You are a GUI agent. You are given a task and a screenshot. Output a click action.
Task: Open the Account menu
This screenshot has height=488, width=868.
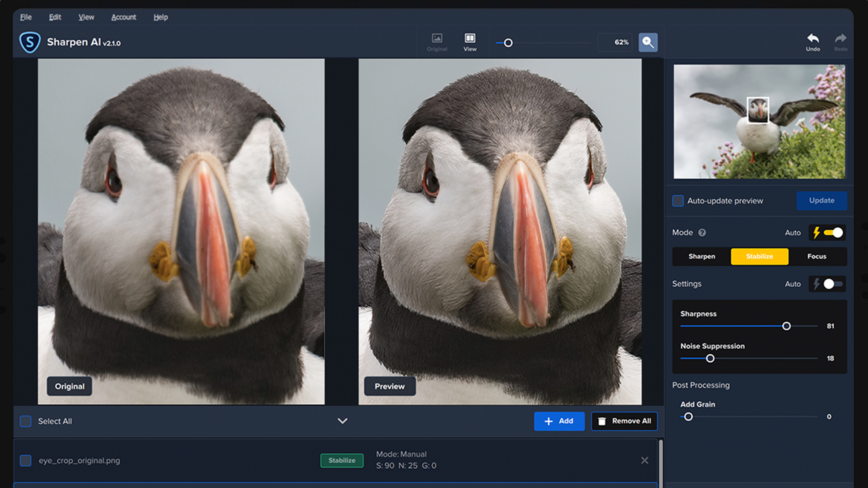coord(123,17)
